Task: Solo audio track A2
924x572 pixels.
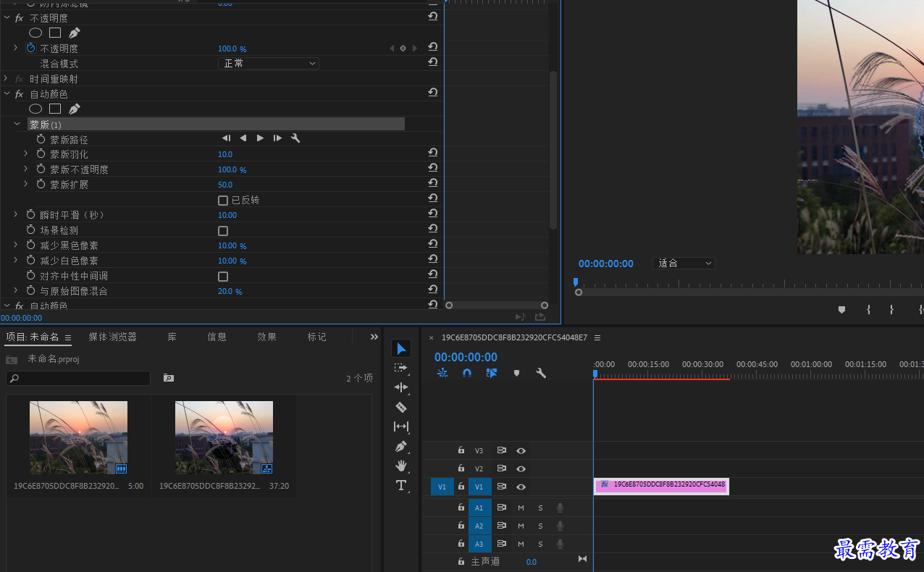Action: [540, 526]
